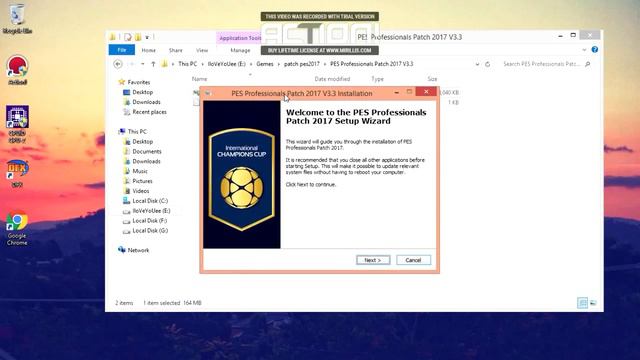
Task: Open the Music folder in sidebar
Action: tap(140, 171)
